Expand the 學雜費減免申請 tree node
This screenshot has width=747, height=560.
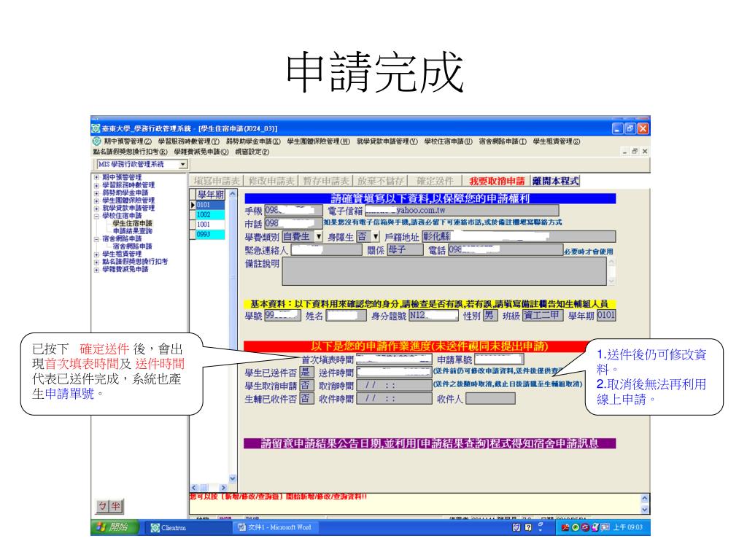[x=96, y=270]
